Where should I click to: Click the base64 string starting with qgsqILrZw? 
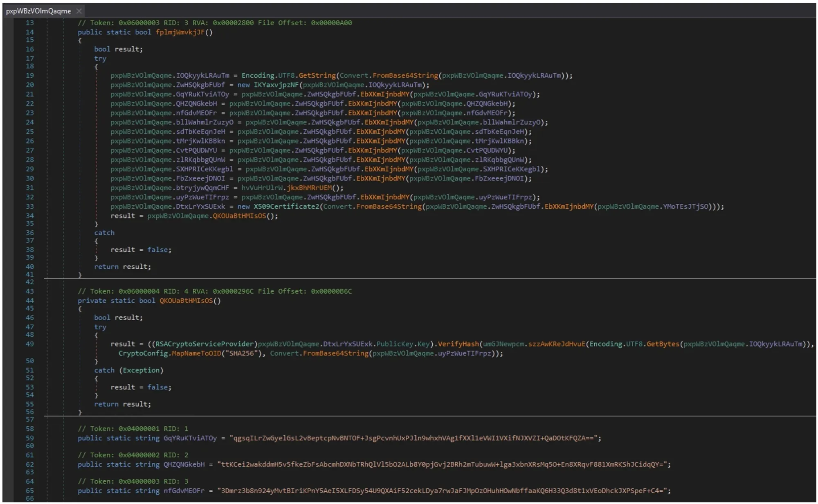(413, 439)
